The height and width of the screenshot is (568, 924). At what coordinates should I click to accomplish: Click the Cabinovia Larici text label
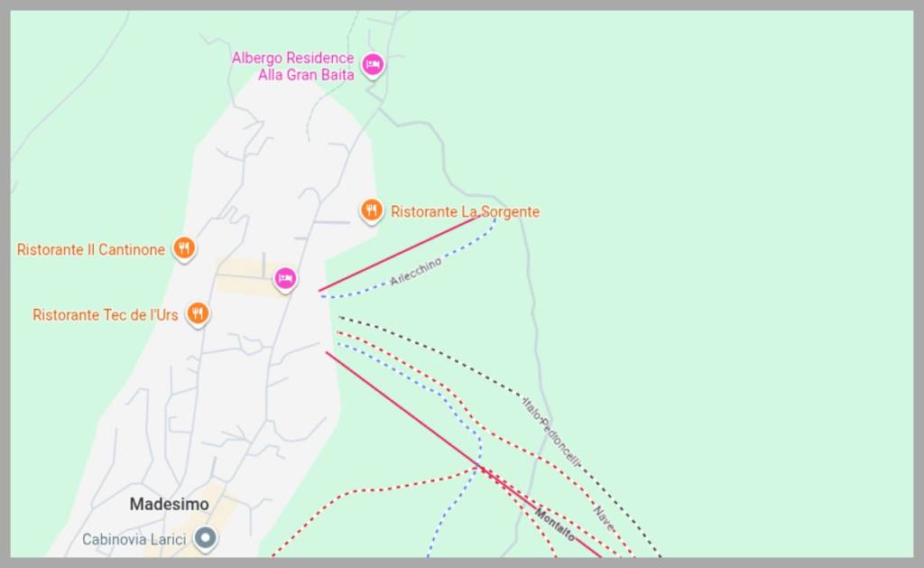(134, 540)
